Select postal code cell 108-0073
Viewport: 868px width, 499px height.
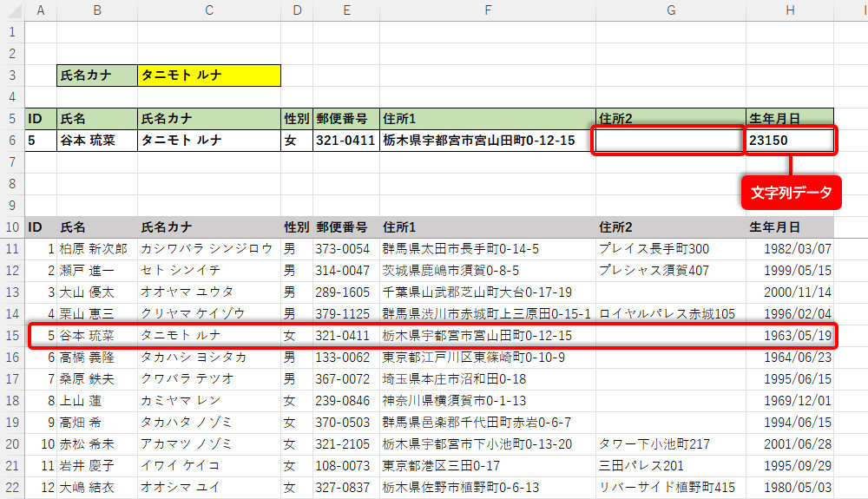click(x=345, y=465)
